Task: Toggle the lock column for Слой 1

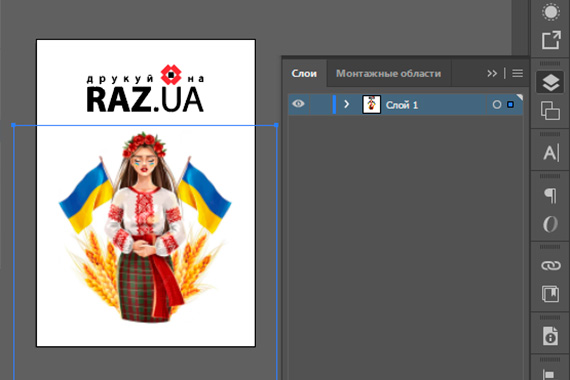Action: [320, 105]
